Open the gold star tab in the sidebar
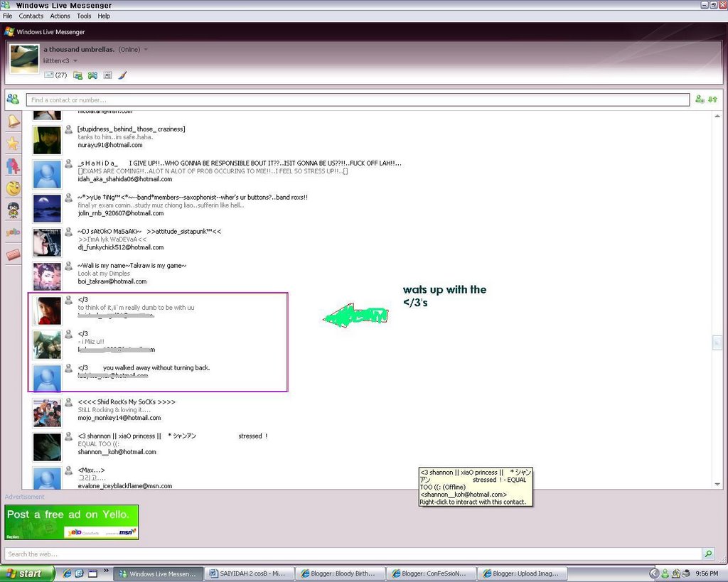 click(14, 144)
